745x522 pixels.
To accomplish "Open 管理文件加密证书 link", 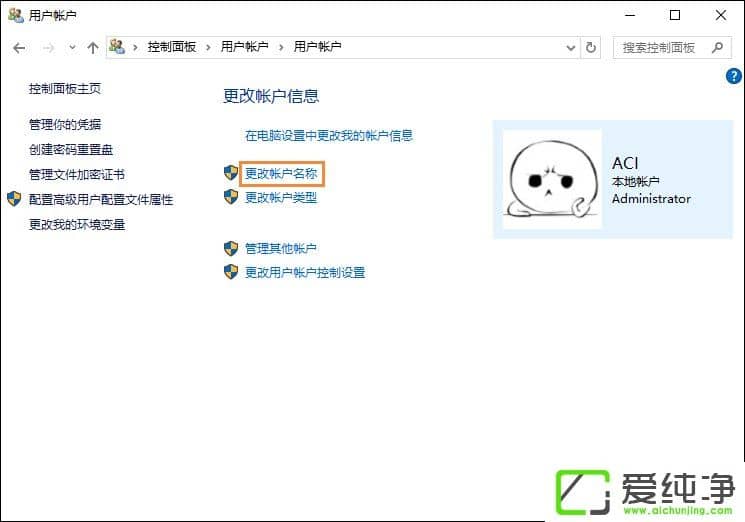I will click(77, 175).
